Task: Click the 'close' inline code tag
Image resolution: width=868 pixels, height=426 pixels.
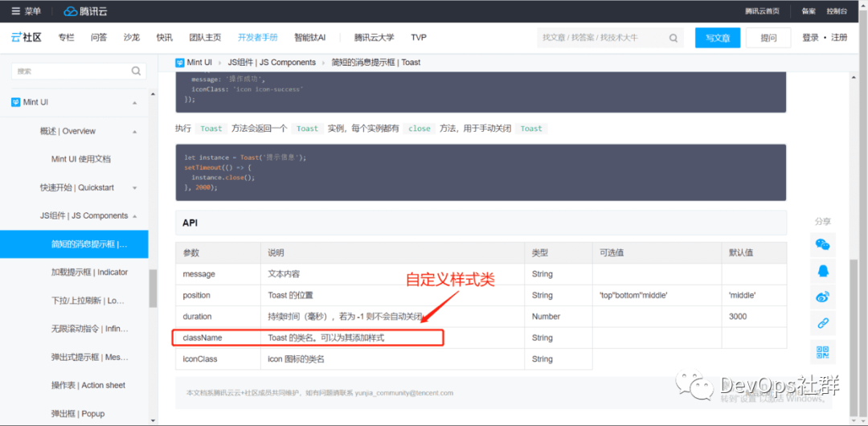Action: (x=419, y=129)
